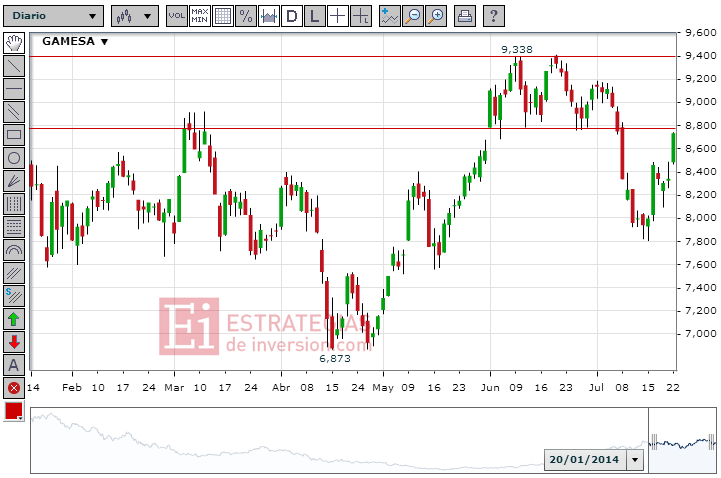This screenshot has width=721, height=478.
Task: Click the 8,000 price axis label
Action: pyautogui.click(x=700, y=218)
